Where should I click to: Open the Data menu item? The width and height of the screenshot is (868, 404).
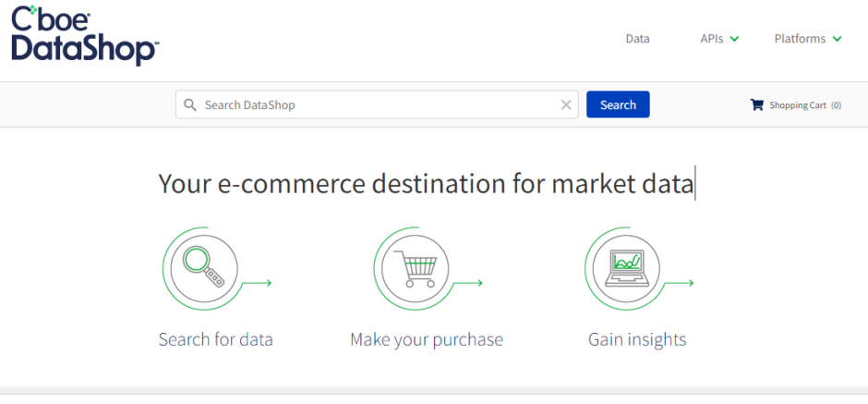[x=637, y=39]
